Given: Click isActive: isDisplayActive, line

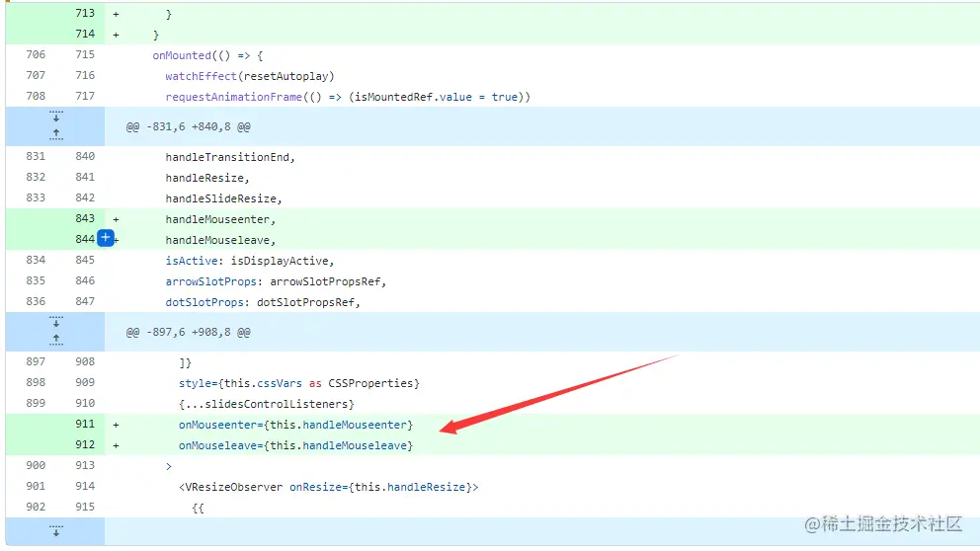Looking at the screenshot, I should (x=250, y=261).
